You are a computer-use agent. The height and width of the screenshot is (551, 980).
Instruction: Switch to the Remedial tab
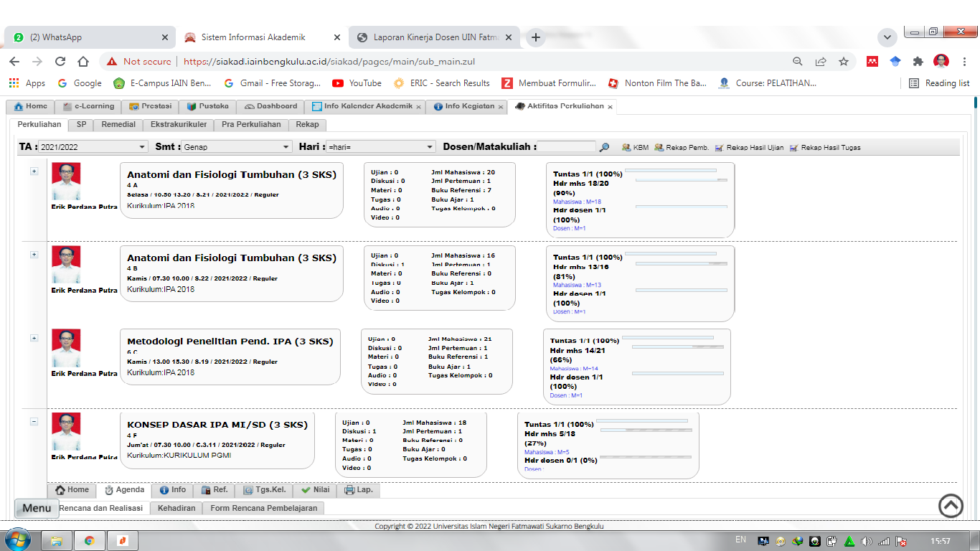tap(118, 124)
